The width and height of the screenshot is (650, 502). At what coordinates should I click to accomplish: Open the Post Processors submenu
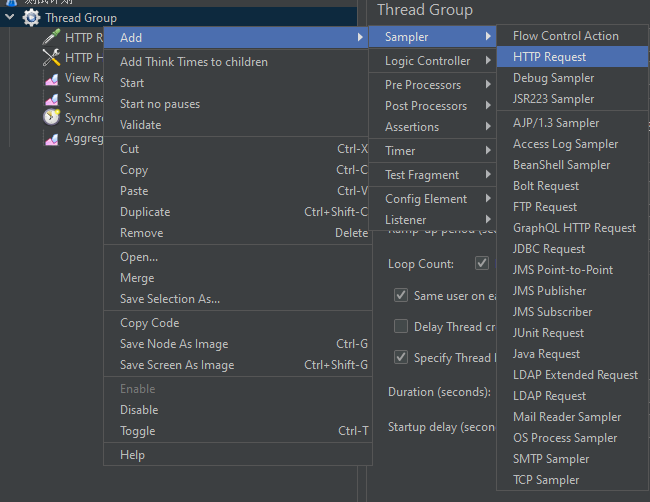point(432,106)
